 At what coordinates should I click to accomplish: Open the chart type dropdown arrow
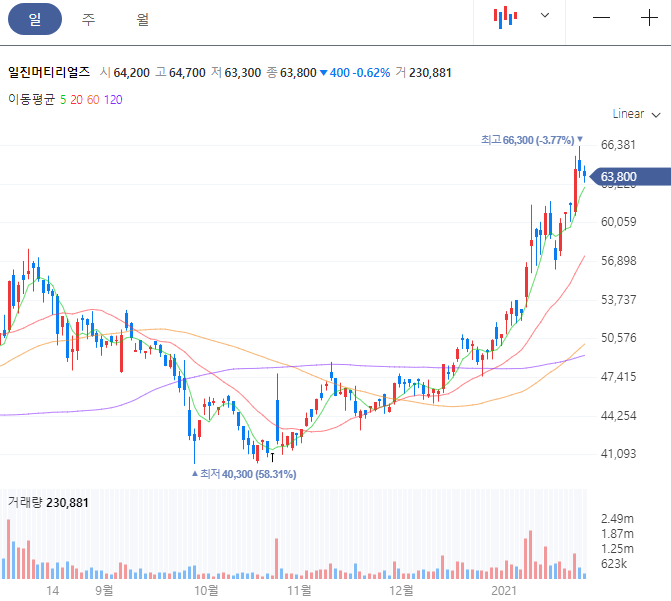pyautogui.click(x=545, y=15)
